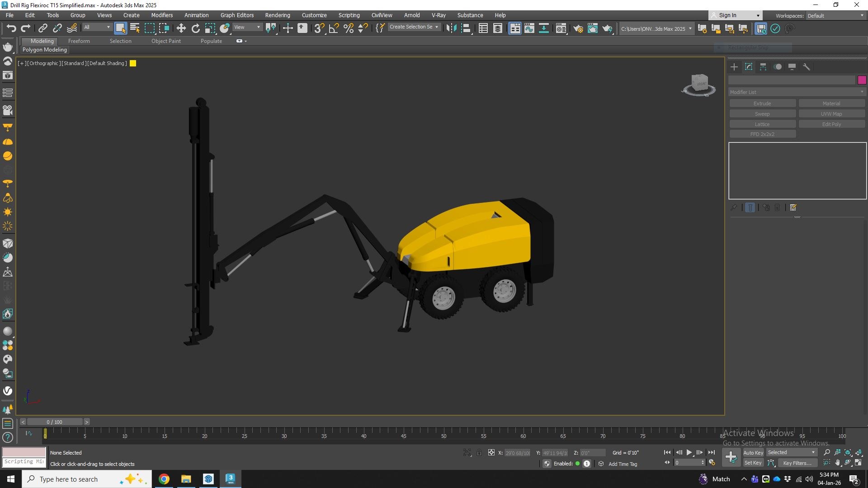Open the Hierarchy panel tab
868x488 pixels.
point(763,67)
